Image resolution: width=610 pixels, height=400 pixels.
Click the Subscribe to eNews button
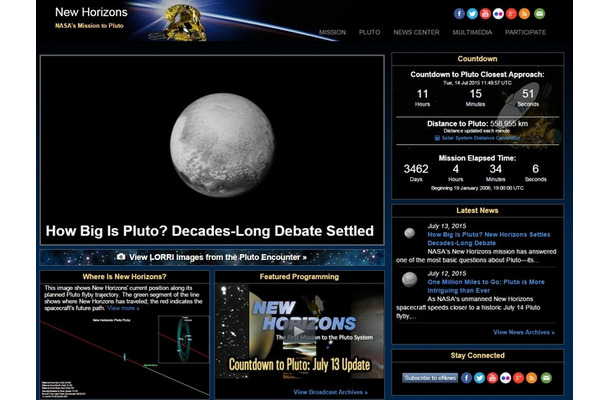[430, 378]
